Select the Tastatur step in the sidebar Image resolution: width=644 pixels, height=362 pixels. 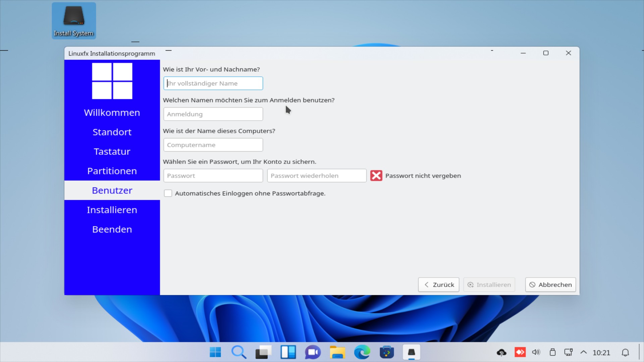pyautogui.click(x=112, y=152)
